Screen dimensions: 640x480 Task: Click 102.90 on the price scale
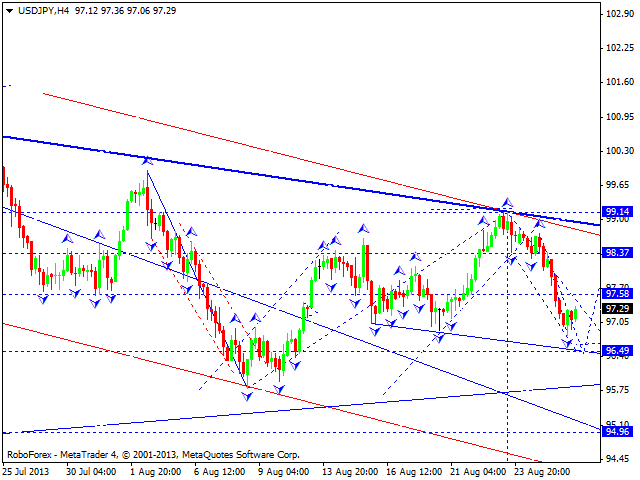coord(620,14)
